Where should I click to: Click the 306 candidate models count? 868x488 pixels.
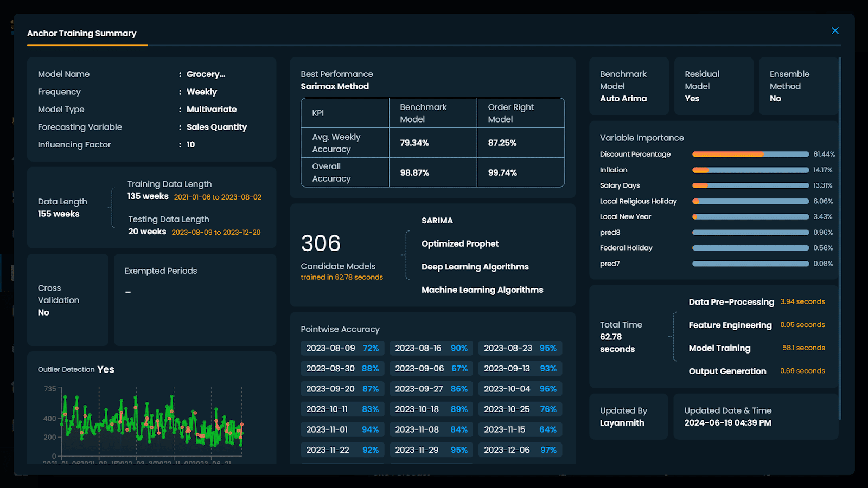coord(321,243)
